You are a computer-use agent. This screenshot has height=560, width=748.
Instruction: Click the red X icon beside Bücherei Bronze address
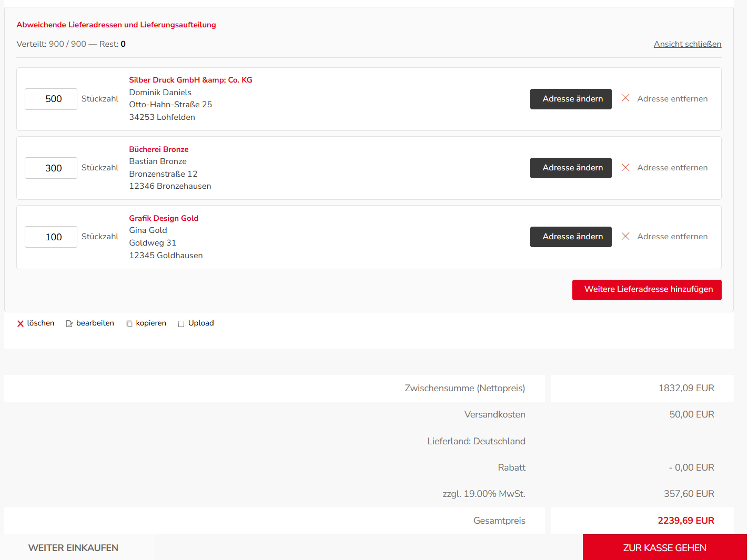click(625, 167)
